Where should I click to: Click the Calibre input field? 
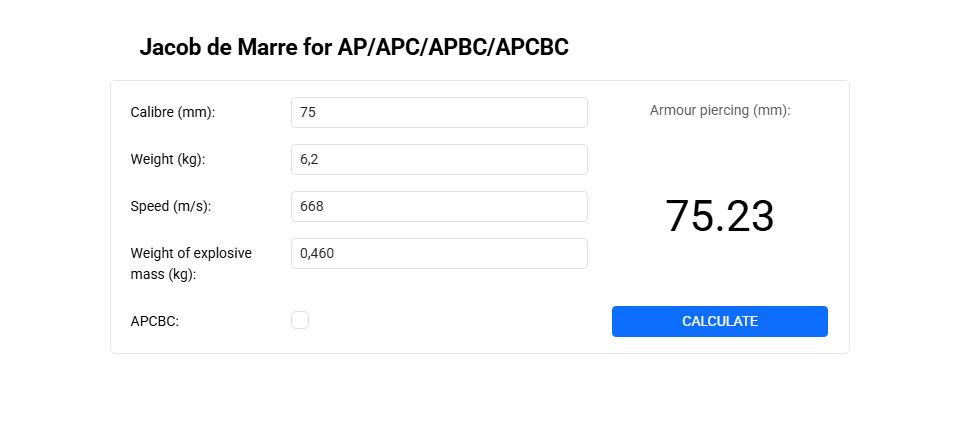point(439,112)
